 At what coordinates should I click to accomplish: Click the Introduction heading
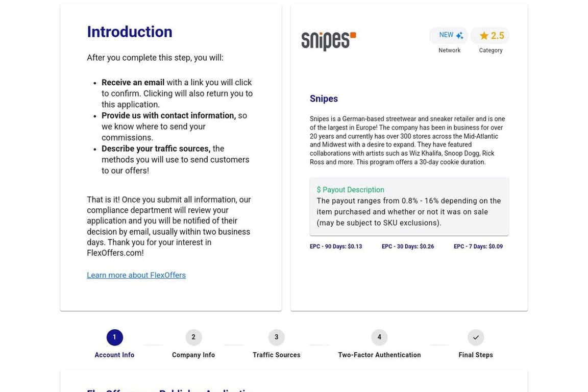tap(130, 32)
